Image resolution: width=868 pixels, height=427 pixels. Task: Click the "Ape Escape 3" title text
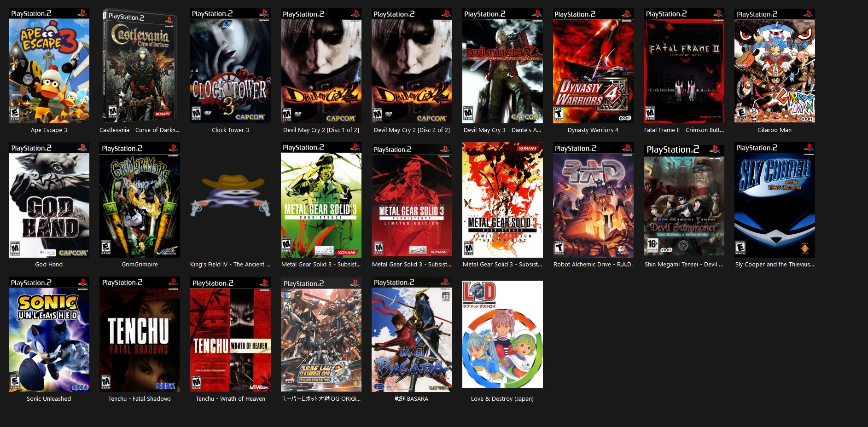(x=49, y=130)
